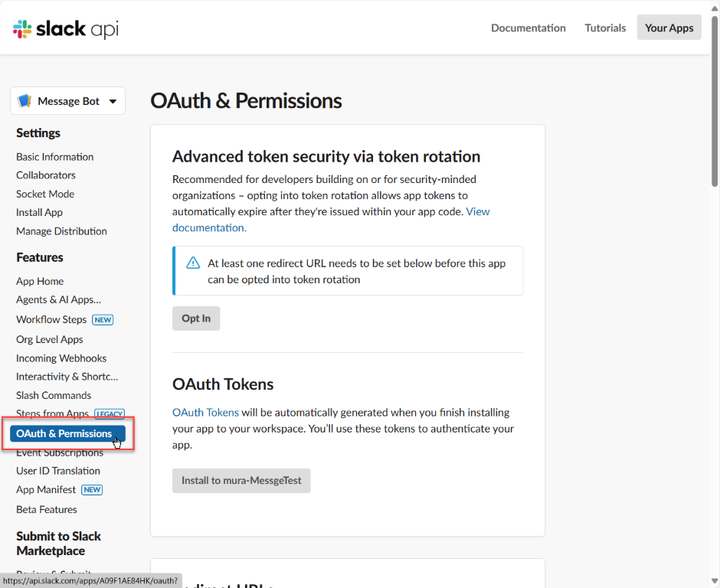Go to User ID Translation

point(58,471)
